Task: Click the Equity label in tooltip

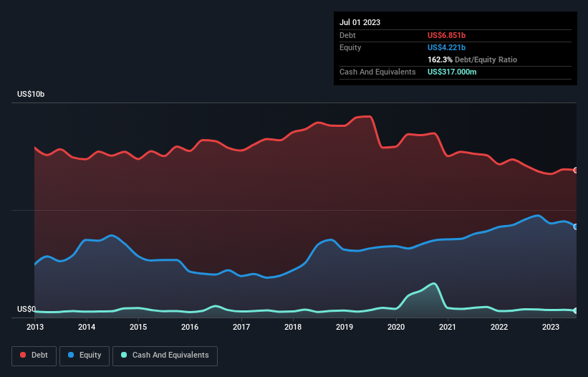Action: (350, 47)
